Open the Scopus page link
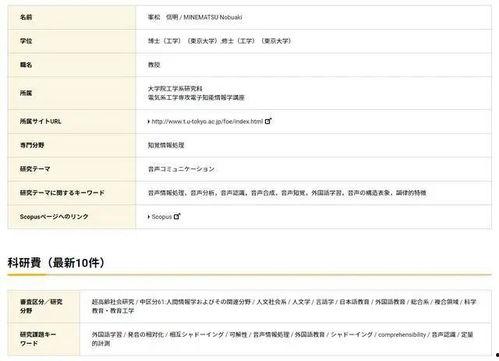 [x=161, y=217]
